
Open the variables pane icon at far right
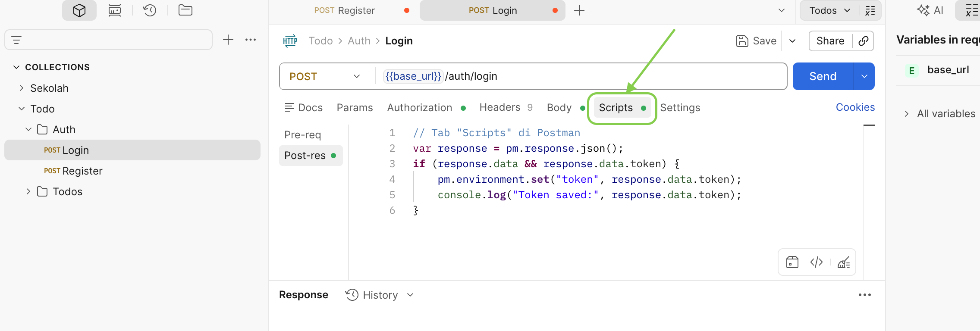971,10
